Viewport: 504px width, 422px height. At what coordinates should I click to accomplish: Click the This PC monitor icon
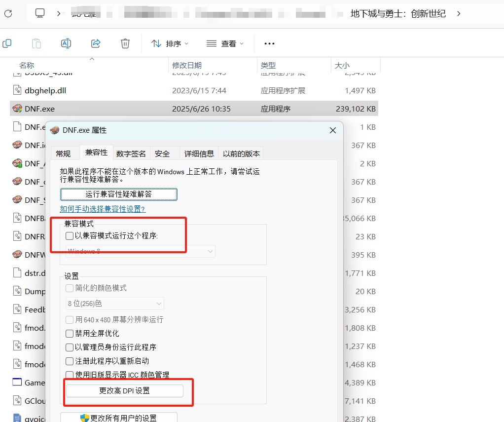point(40,13)
